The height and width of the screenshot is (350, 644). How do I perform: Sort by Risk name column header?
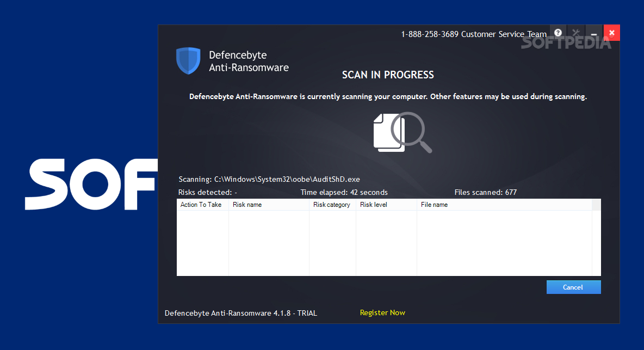click(269, 205)
